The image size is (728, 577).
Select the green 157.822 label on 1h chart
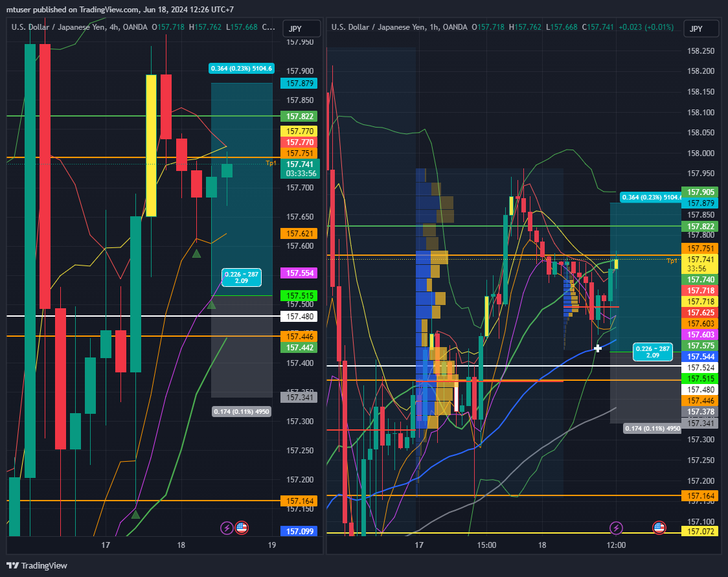(x=700, y=227)
